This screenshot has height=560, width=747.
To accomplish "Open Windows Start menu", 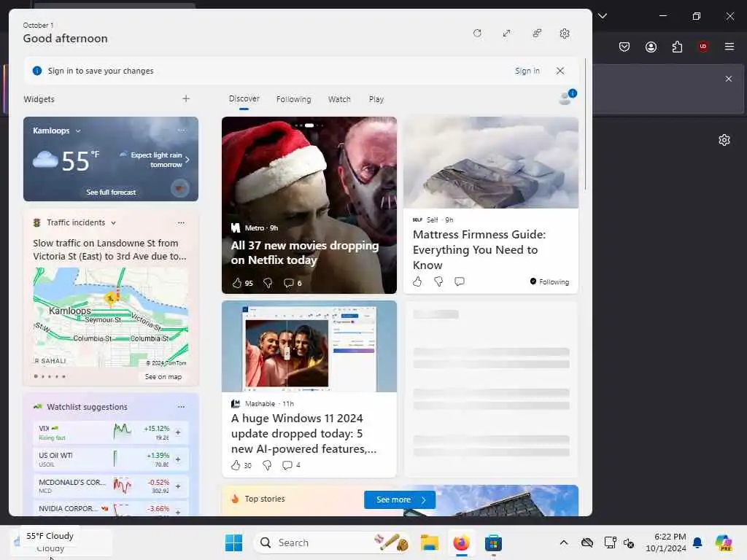I will 233,542.
